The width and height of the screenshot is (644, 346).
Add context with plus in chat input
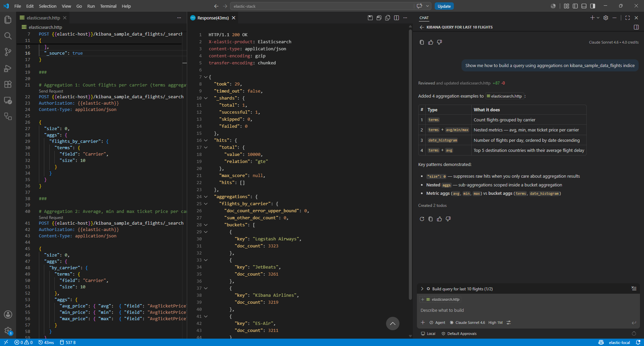coord(423,323)
